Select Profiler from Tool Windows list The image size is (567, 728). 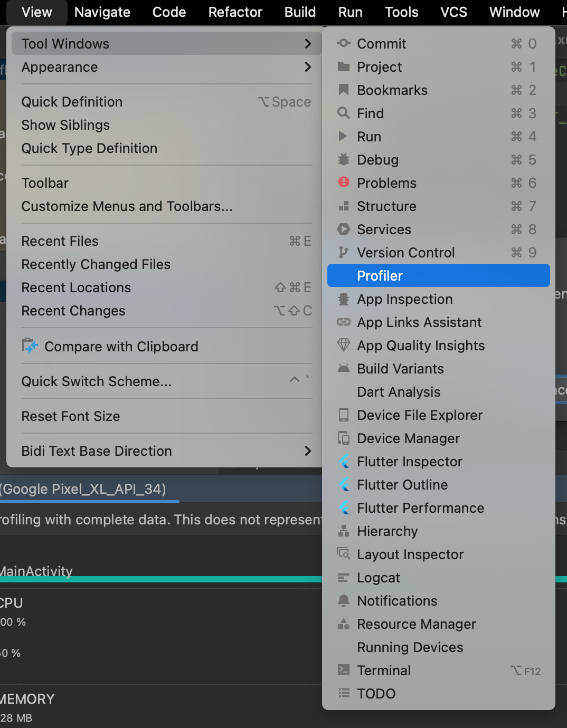[x=380, y=276]
